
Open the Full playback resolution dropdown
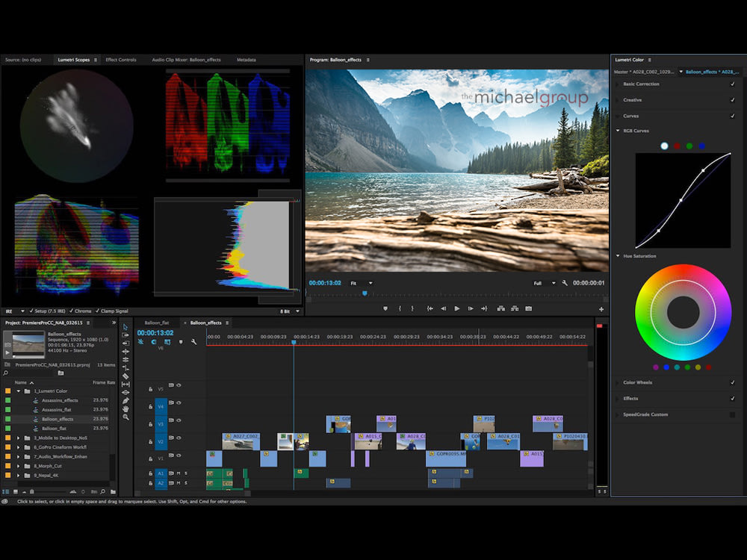point(545,283)
